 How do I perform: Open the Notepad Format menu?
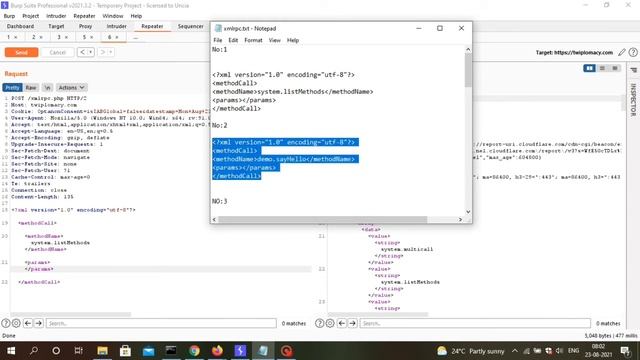coord(253,40)
